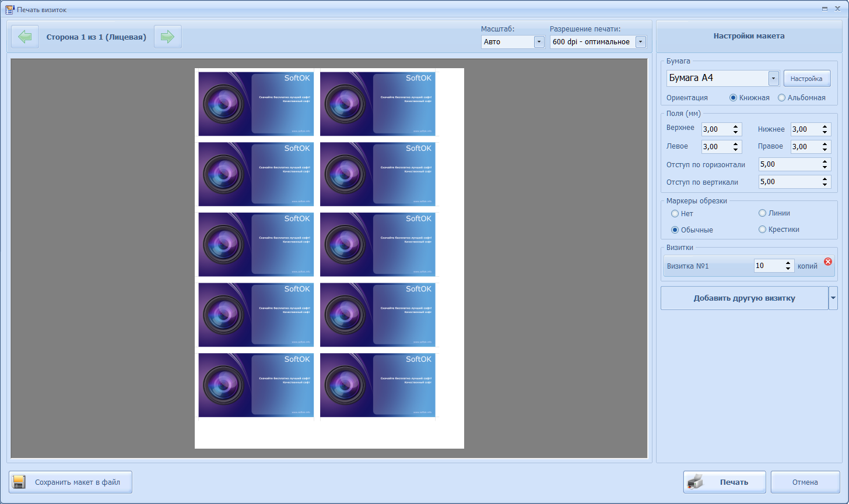The height and width of the screenshot is (504, 849).
Task: Click Добавить другую визитку button
Action: point(745,298)
